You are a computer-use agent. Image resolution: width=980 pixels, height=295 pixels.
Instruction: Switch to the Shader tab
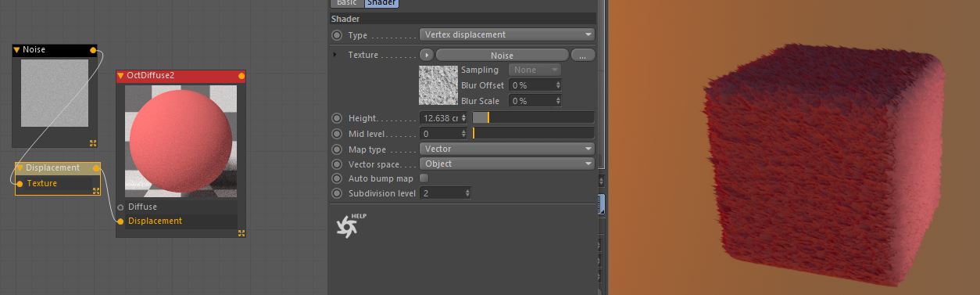[x=381, y=3]
